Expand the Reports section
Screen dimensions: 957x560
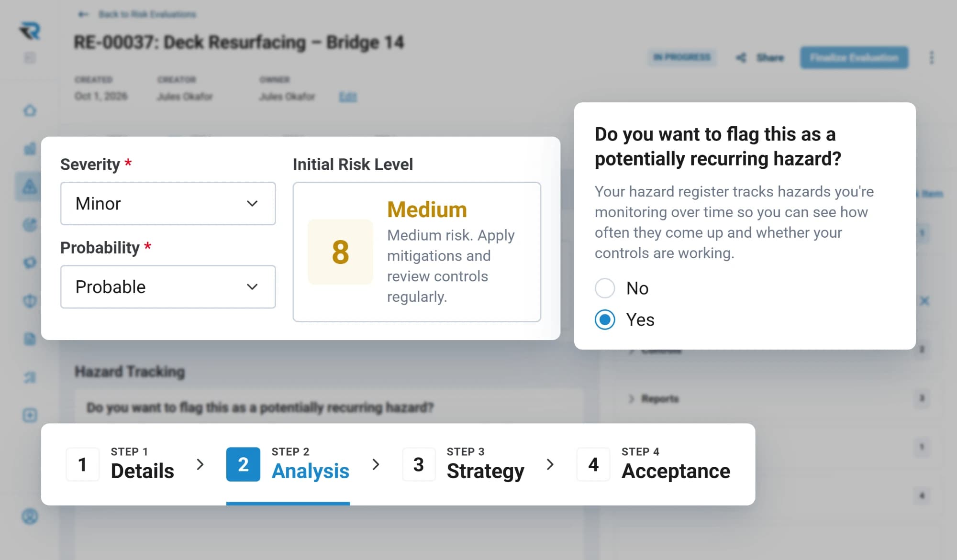tap(653, 398)
